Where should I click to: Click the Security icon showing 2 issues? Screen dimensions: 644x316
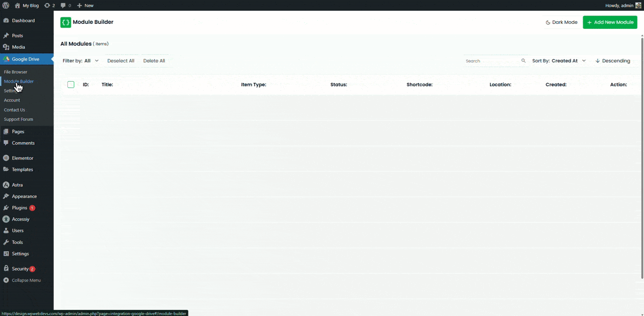(x=6, y=268)
